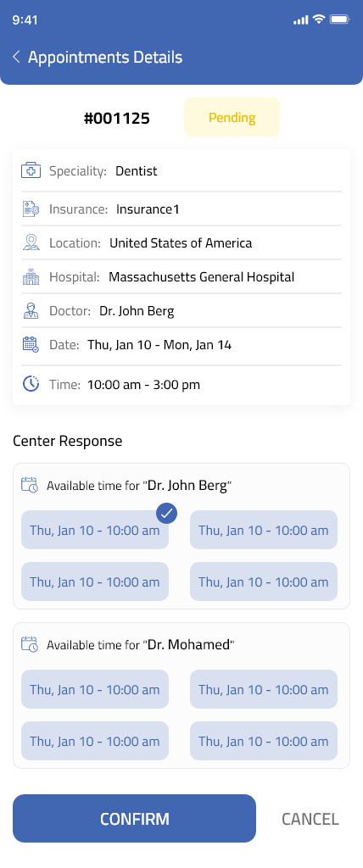
Task: Click the Insurance document icon
Action: (31, 209)
